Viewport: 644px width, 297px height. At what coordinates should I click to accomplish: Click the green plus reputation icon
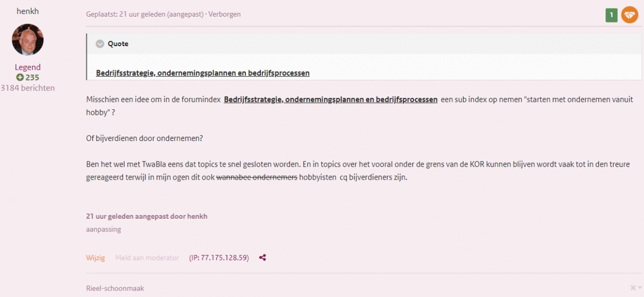20,78
